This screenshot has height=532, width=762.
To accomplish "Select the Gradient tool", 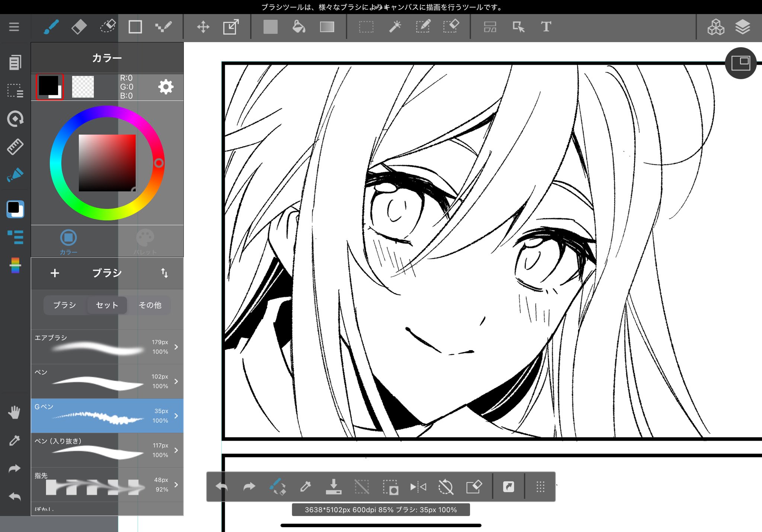I will coord(327,27).
